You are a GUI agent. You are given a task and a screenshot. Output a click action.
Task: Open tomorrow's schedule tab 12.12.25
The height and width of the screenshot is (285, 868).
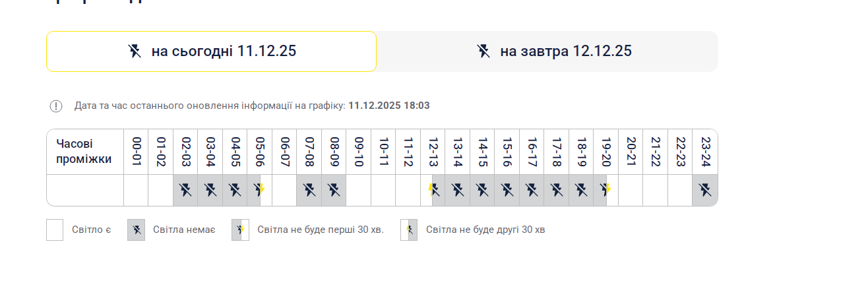547,51
